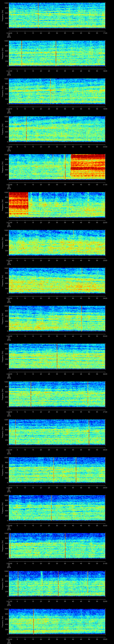Click the spectrogram panel starting at 3:24:00
Image resolution: width=114 pixels, height=644 pixels.
[57, 318]
